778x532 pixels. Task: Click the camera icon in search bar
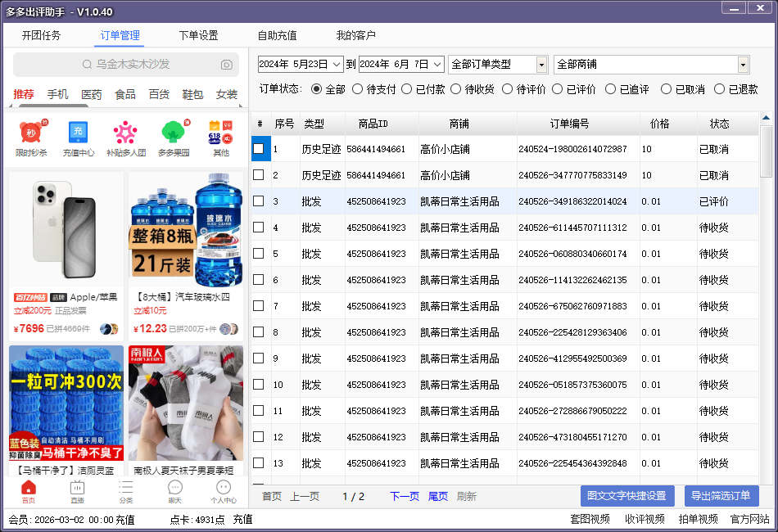point(227,65)
